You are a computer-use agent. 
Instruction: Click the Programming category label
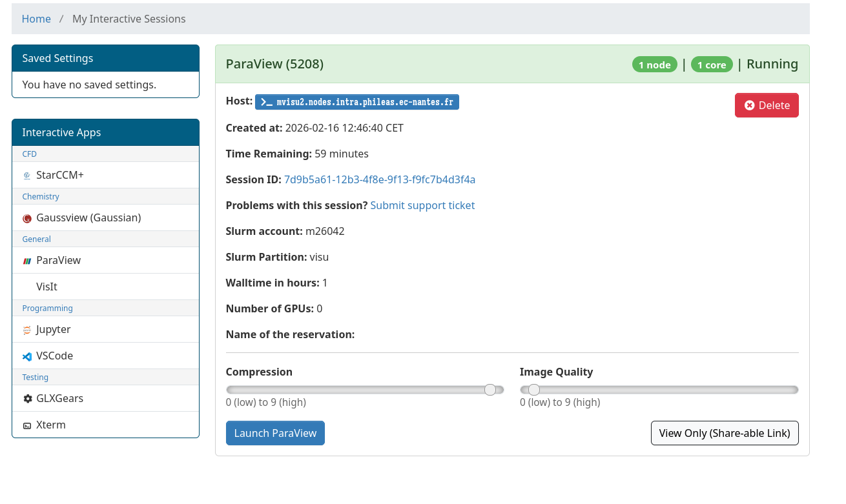point(47,308)
